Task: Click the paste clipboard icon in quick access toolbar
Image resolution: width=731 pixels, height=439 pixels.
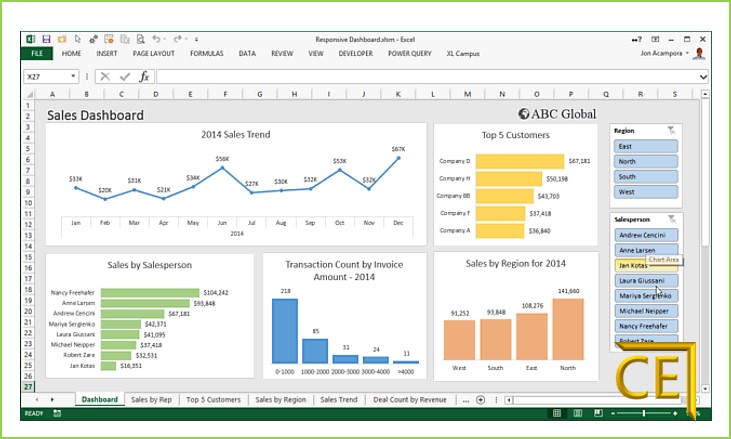Action: pyautogui.click(x=125, y=39)
